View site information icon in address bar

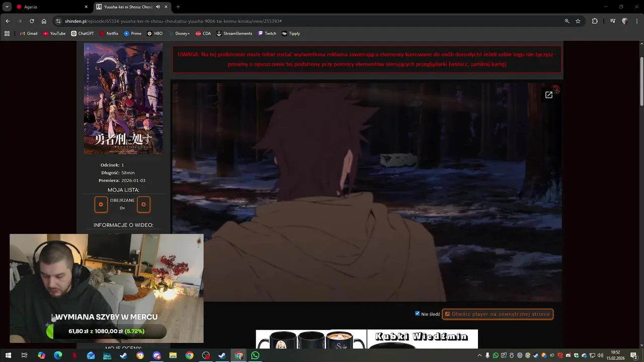(x=58, y=21)
